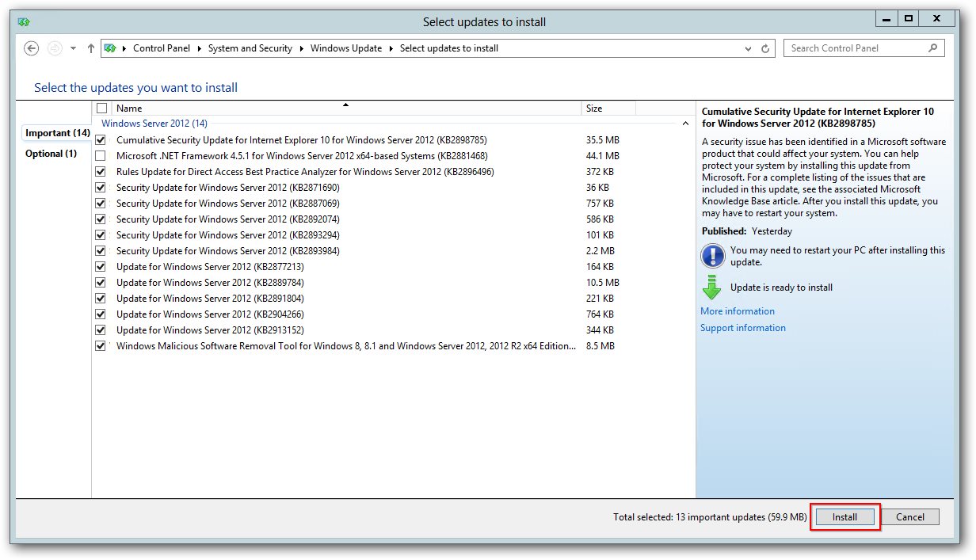Select Update for Windows Server 2012 (KB2889784) text
Screen dimensions: 976x560
tap(210, 283)
